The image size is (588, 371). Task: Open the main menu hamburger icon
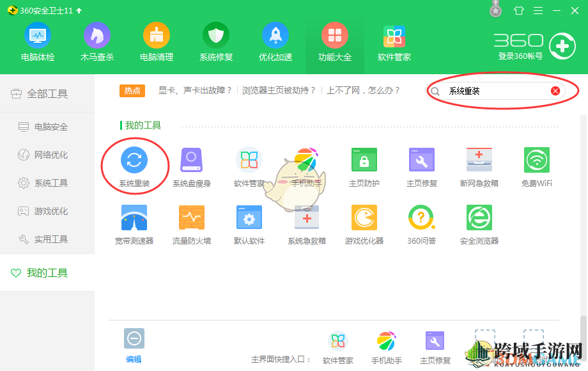click(x=538, y=10)
